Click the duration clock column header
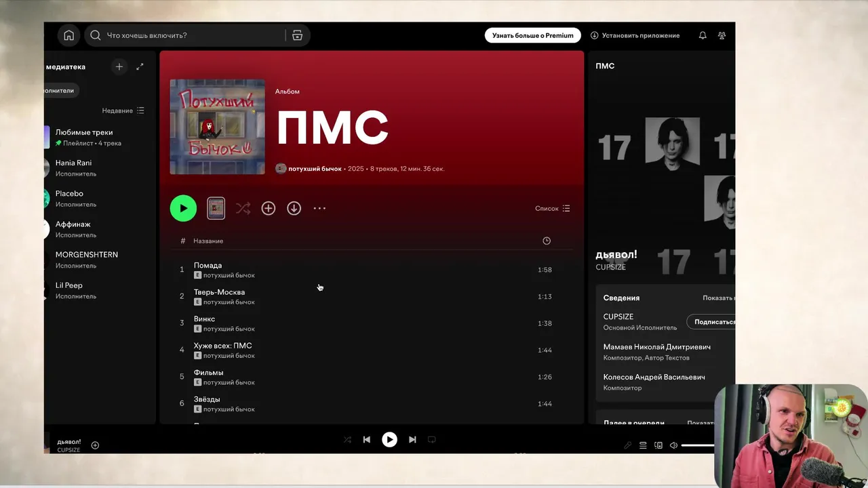The width and height of the screenshot is (868, 488). coord(547,241)
